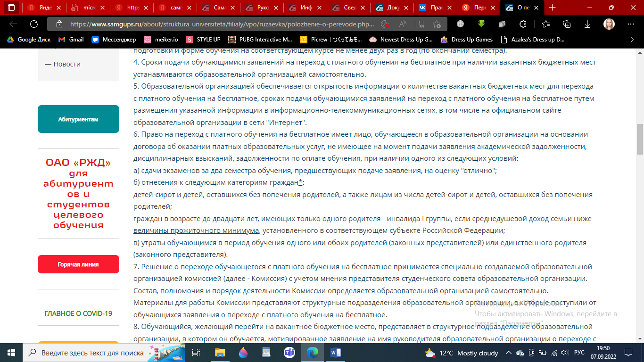This screenshot has height=362, width=644.
Task: Switch to the 'Доку' tab
Action: [x=392, y=8]
